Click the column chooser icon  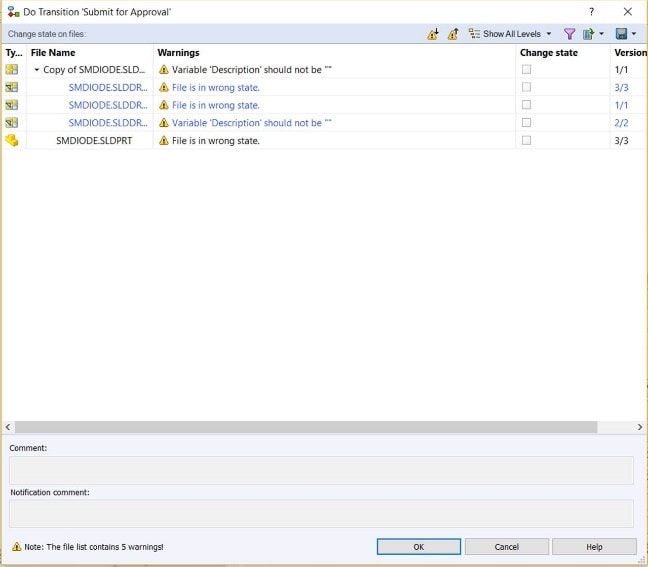[x=588, y=34]
